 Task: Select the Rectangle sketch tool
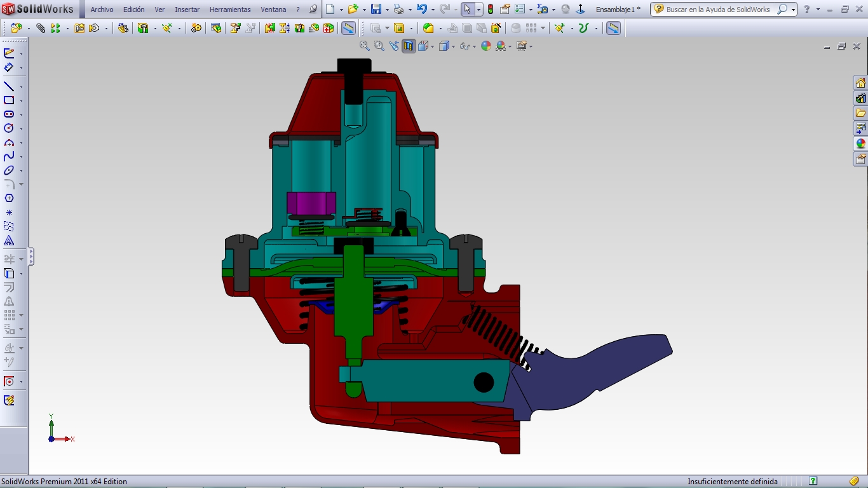pos(9,100)
